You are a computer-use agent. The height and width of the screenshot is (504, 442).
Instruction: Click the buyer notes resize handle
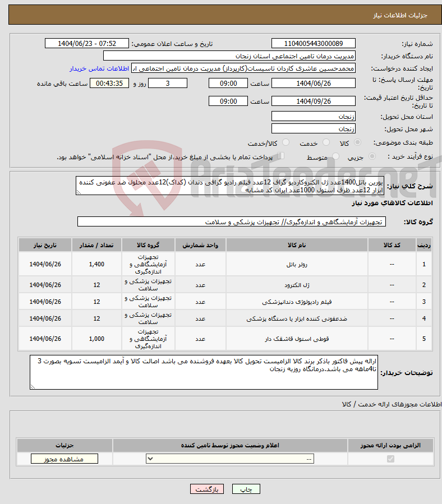(33, 387)
